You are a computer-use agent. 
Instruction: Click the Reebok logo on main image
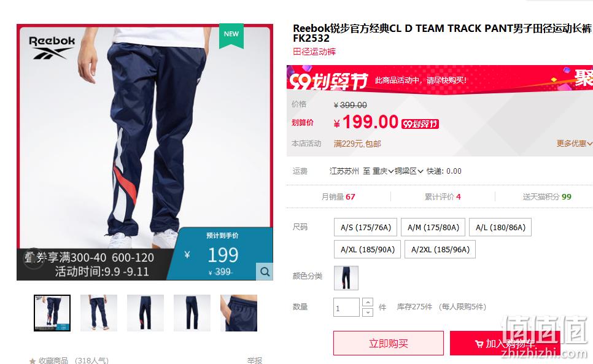coord(52,48)
